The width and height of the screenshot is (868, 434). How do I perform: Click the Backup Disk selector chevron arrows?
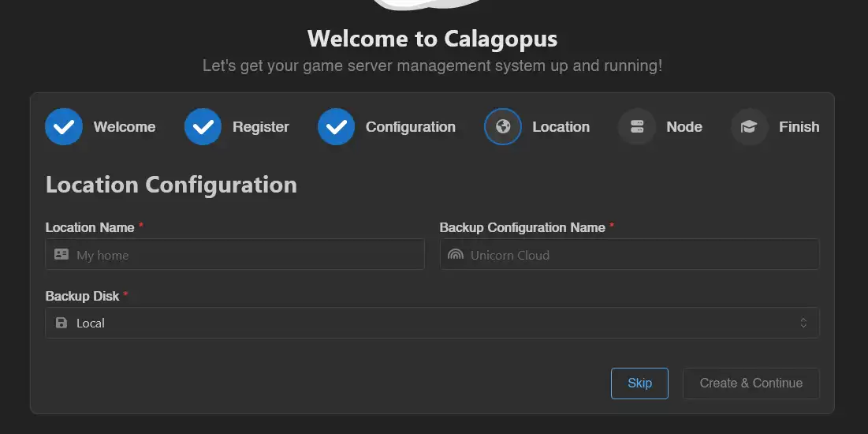(803, 324)
